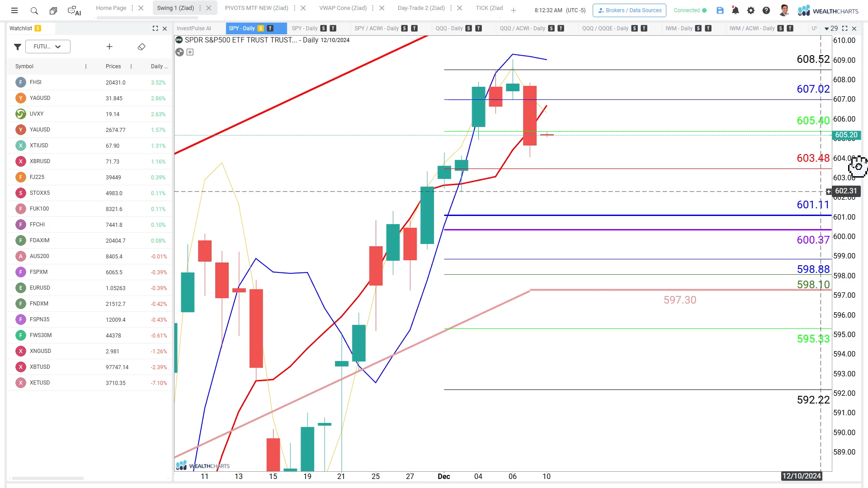
Task: Close the Watchlist panel
Action: pyautogui.click(x=165, y=28)
